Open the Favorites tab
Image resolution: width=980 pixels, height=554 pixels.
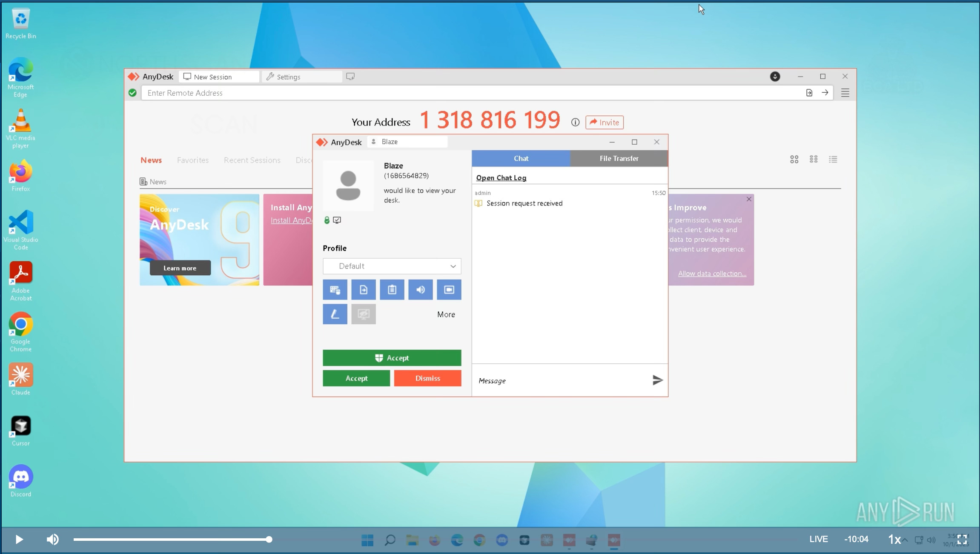pyautogui.click(x=192, y=160)
